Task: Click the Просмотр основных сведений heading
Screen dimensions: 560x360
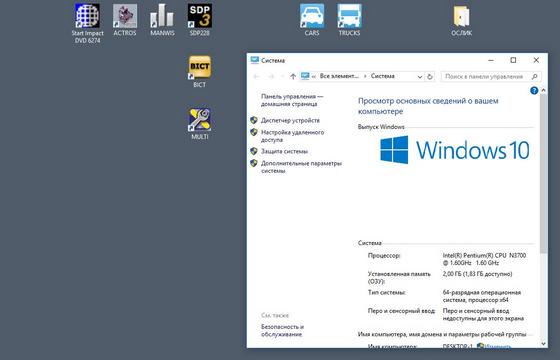Action: point(428,106)
